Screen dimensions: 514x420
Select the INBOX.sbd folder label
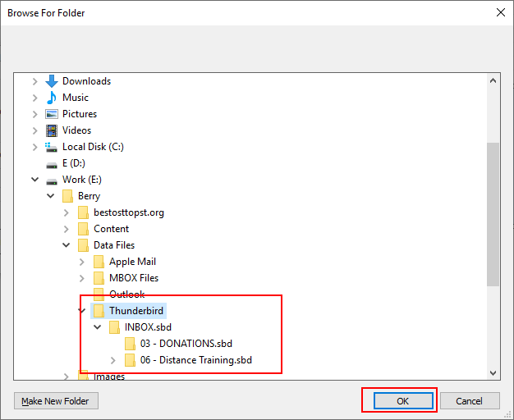point(148,327)
